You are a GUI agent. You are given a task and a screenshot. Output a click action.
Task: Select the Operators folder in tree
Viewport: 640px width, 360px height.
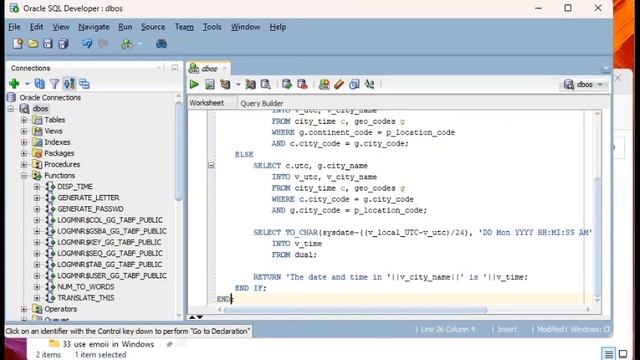(60, 309)
